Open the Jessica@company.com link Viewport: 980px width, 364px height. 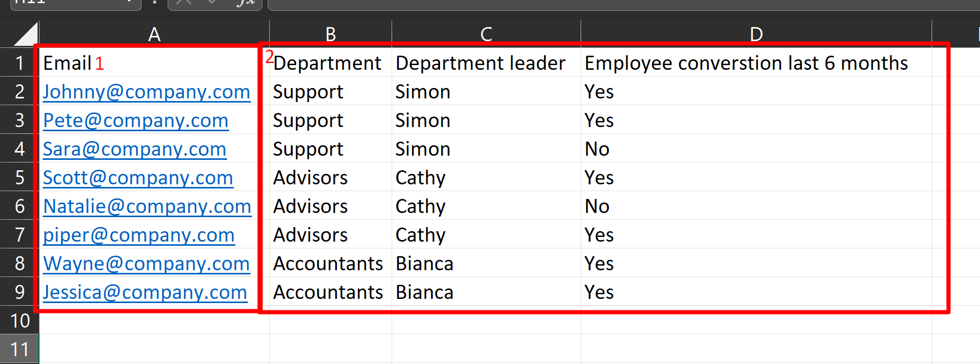(x=145, y=292)
